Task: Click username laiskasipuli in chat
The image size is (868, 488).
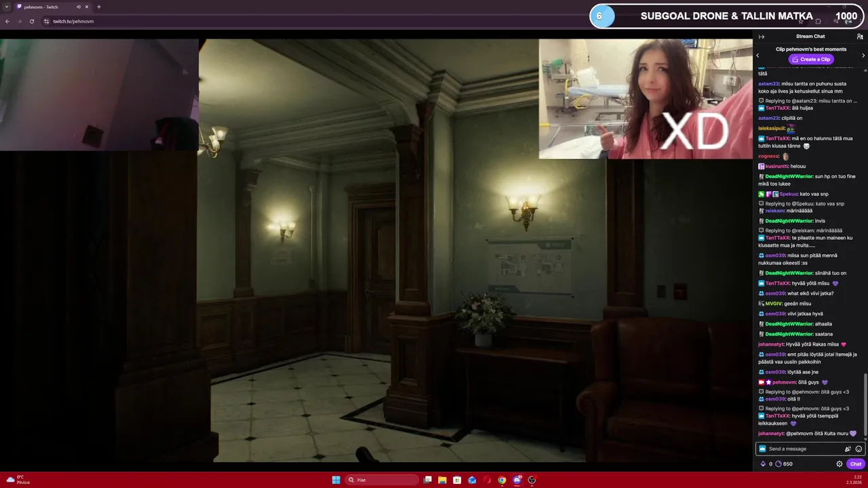Action: (x=772, y=128)
